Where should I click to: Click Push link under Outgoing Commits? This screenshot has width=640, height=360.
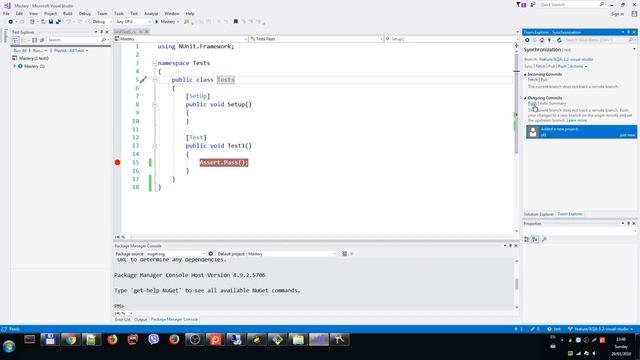click(532, 104)
